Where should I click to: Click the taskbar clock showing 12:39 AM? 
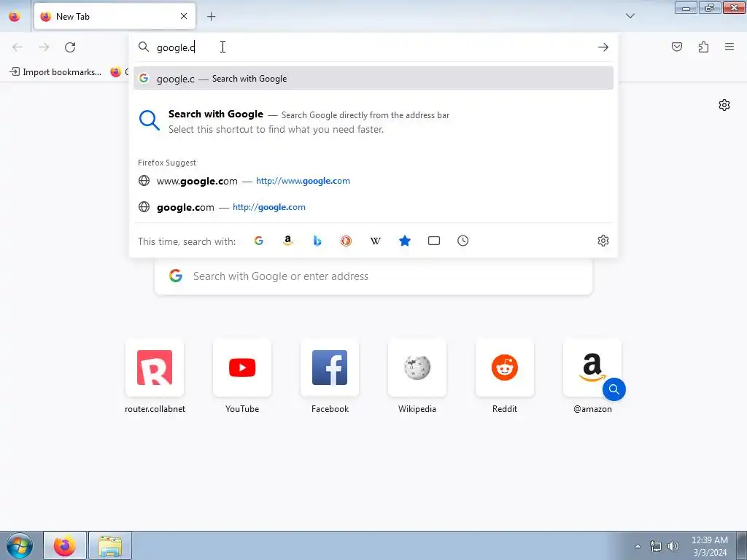(x=709, y=545)
